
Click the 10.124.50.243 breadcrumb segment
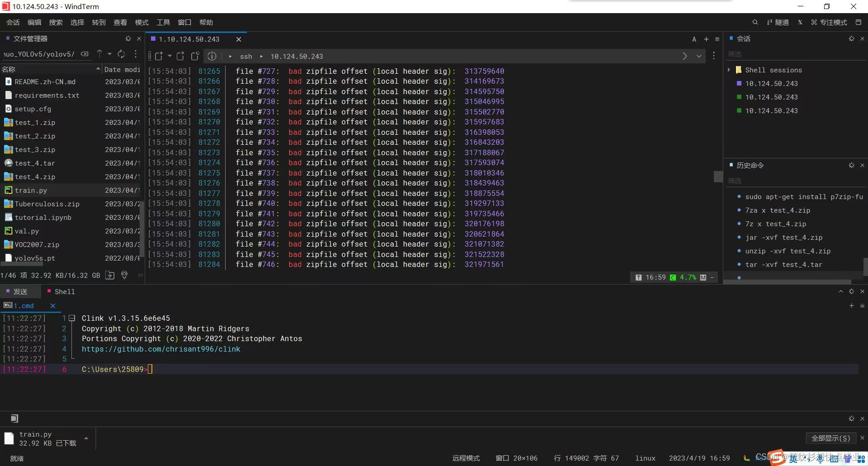tap(297, 57)
